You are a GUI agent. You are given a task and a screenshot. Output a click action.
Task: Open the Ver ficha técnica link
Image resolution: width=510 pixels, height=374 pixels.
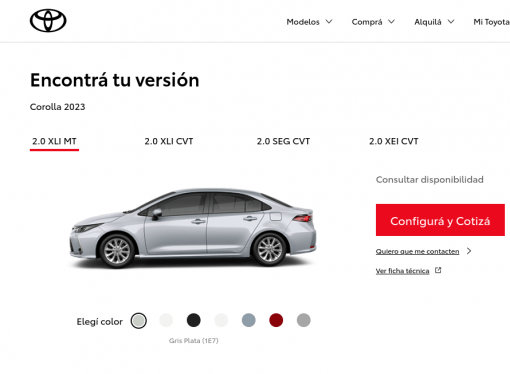(402, 271)
